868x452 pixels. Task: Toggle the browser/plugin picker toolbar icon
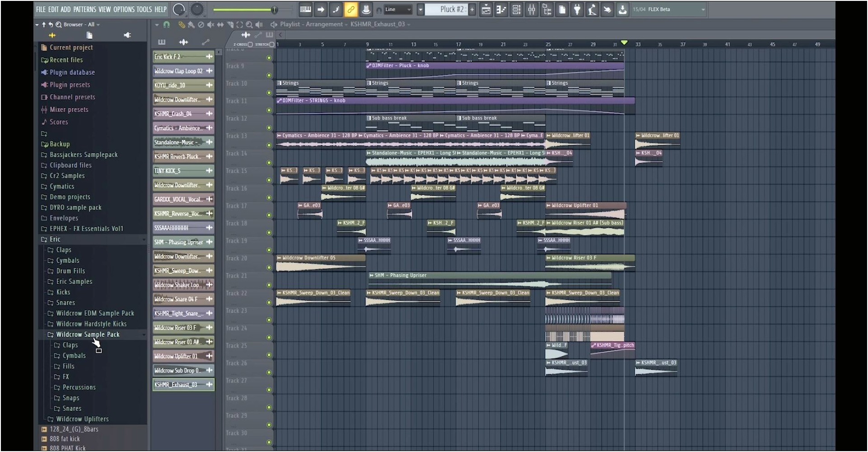tap(547, 9)
